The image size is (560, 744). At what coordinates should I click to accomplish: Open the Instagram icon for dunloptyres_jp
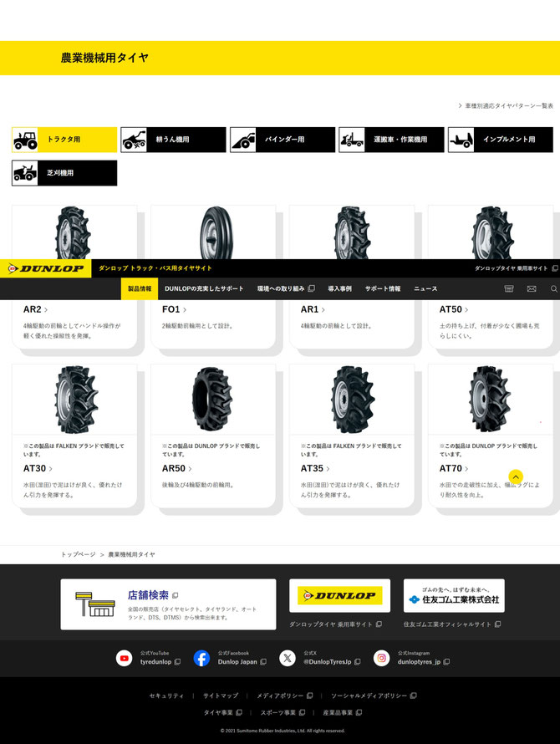point(382,658)
